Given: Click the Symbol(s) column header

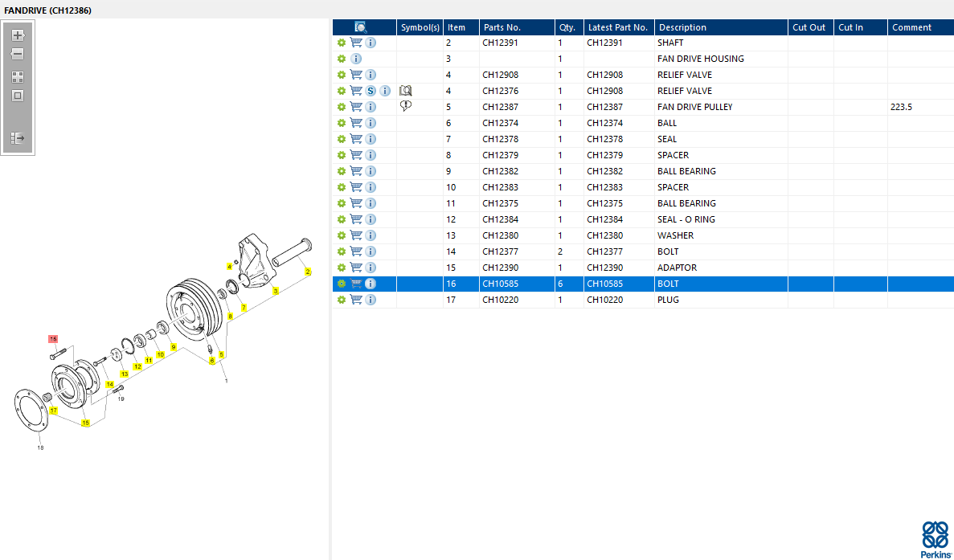Looking at the screenshot, I should pyautogui.click(x=420, y=27).
